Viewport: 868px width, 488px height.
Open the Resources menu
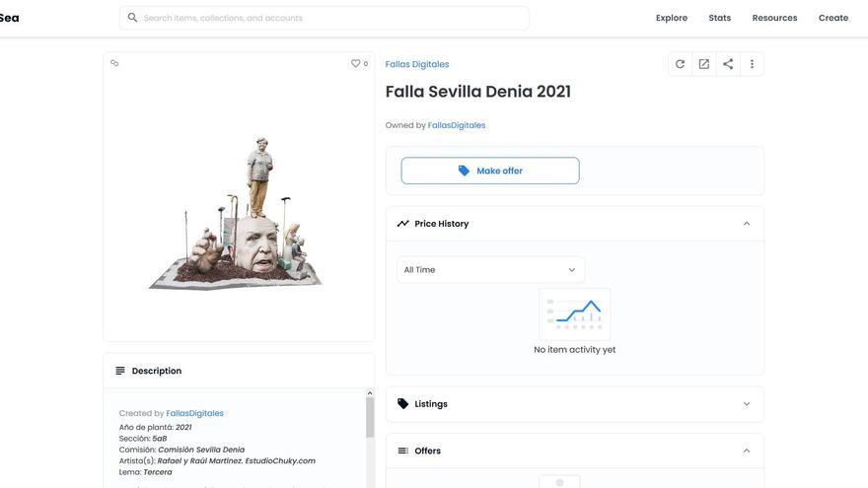774,18
